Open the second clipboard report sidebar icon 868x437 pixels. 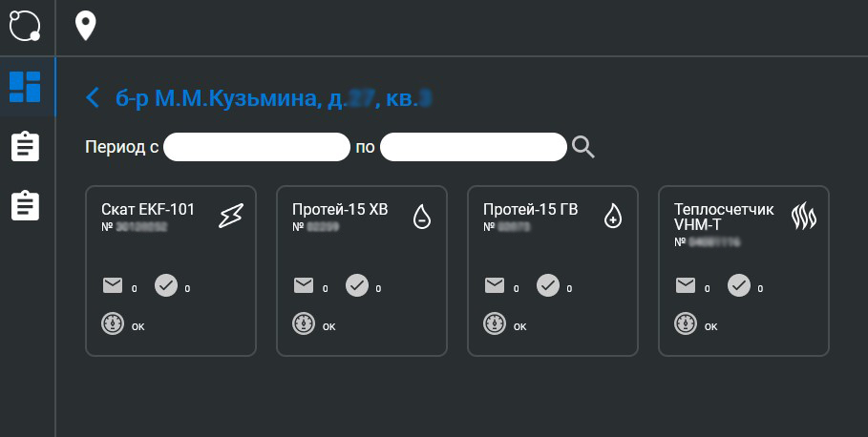26,206
